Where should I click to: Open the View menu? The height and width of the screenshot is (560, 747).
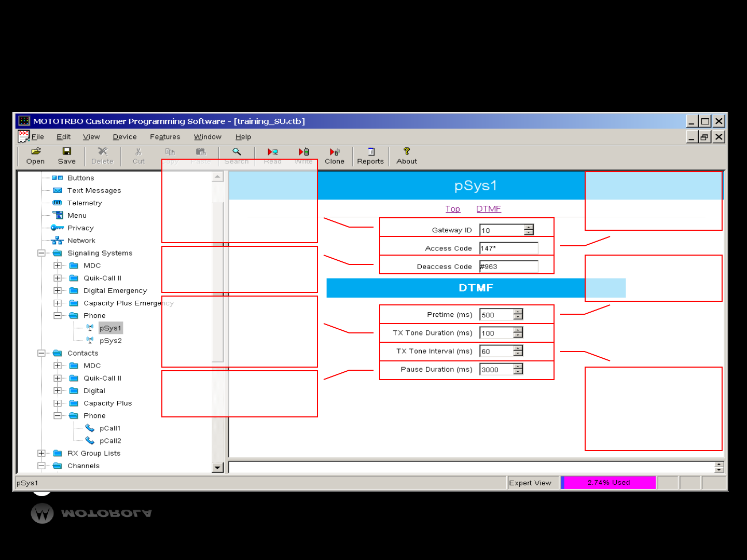(91, 137)
